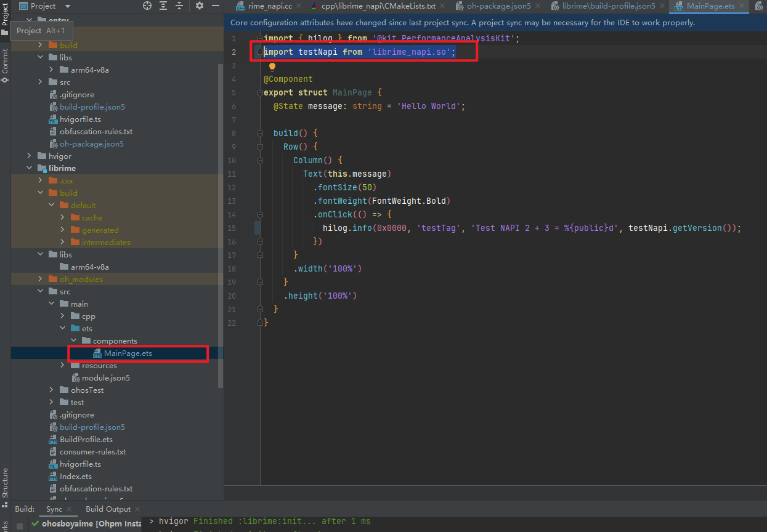Click the .height('100%') line
The height and width of the screenshot is (532, 767).
(x=320, y=296)
